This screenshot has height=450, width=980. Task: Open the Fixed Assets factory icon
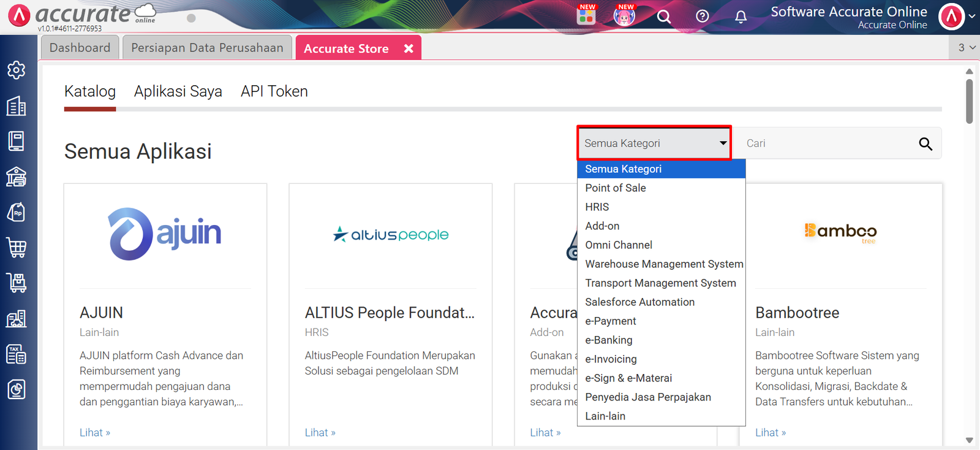pos(17,318)
